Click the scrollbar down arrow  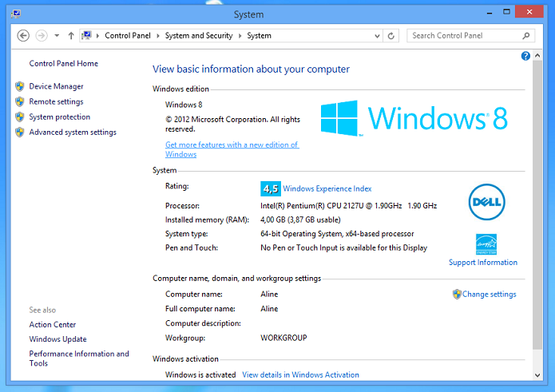(537, 375)
